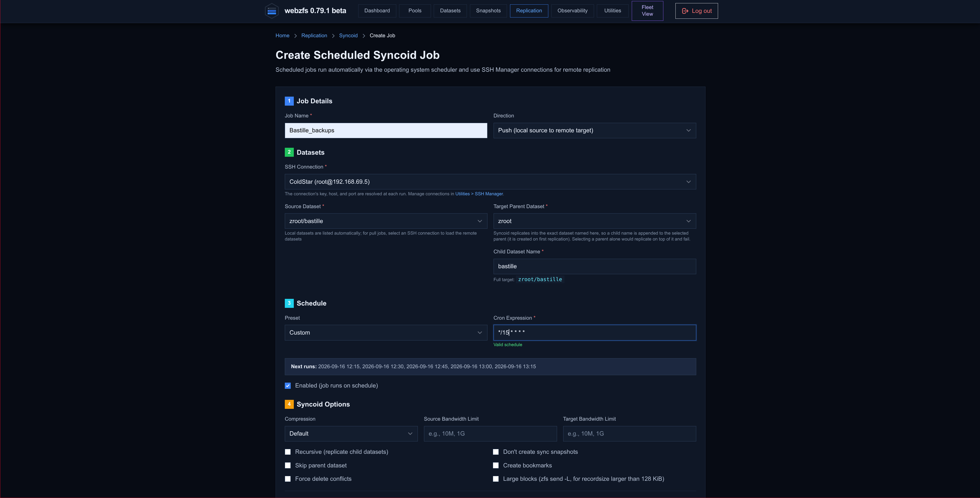Click the green step 2 Datasets badge
This screenshot has width=980, height=498.
pyautogui.click(x=289, y=152)
